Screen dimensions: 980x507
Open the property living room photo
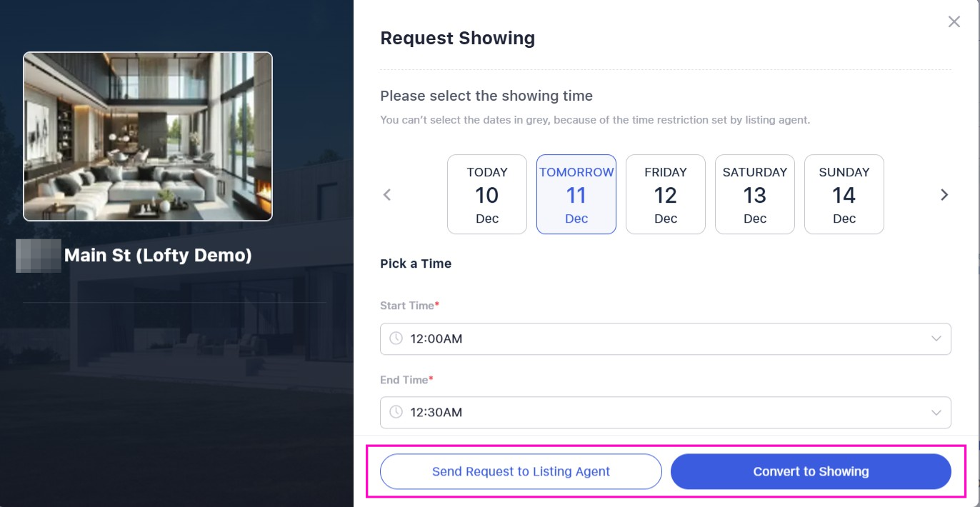pos(148,136)
